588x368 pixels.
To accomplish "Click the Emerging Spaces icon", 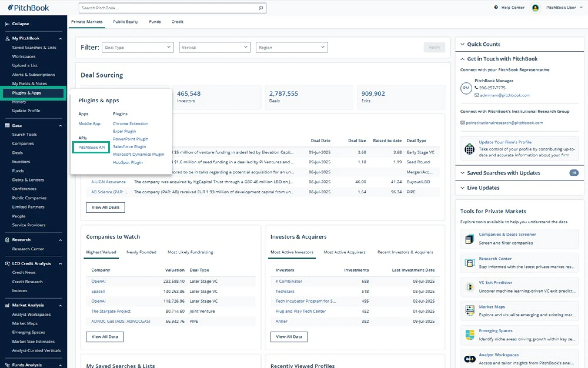I will pyautogui.click(x=470, y=335).
